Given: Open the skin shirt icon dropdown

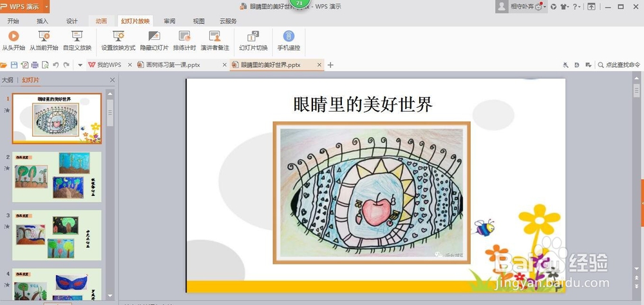Looking at the screenshot, I should (565, 7).
